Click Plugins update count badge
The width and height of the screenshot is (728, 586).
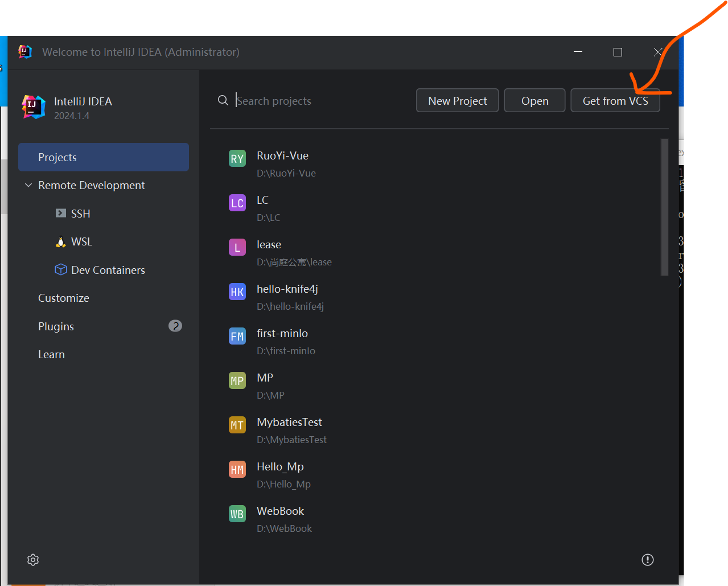[175, 326]
